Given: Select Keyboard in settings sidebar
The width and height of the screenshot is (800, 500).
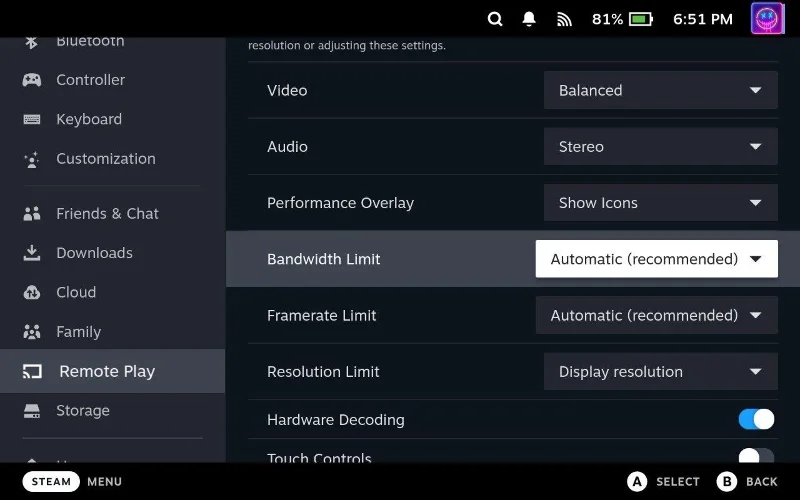Looking at the screenshot, I should (x=89, y=119).
